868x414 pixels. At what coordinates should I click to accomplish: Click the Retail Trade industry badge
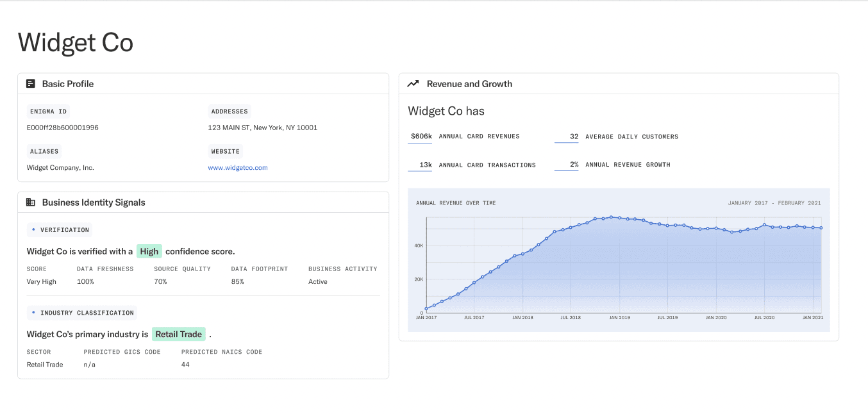click(x=179, y=334)
